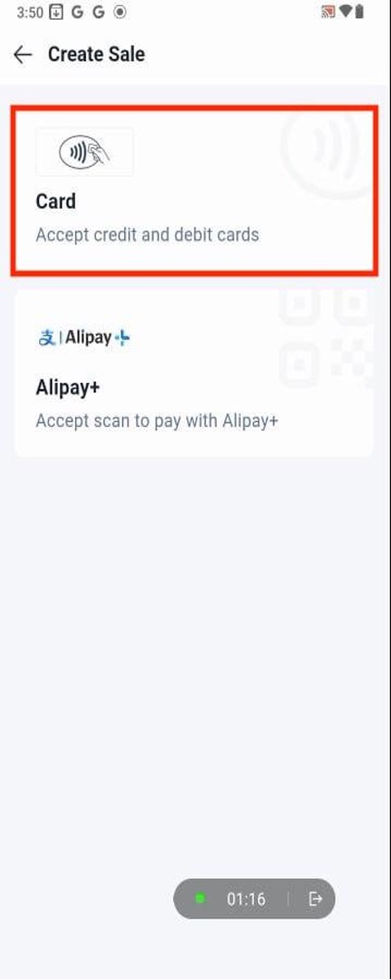Tap the contactless card tap icon
The width and height of the screenshot is (391, 980).
click(84, 152)
